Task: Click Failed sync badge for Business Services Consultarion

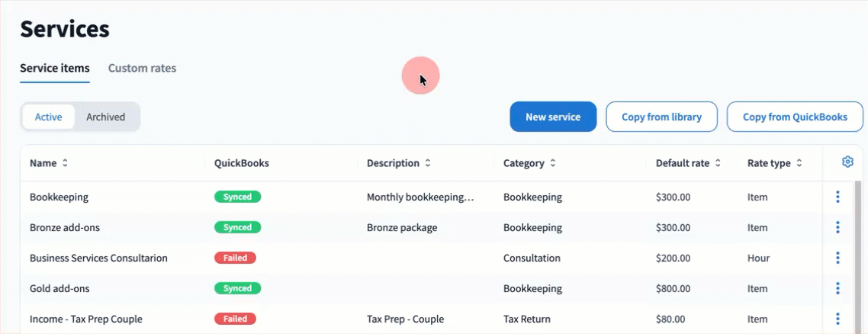Action: 235,258
